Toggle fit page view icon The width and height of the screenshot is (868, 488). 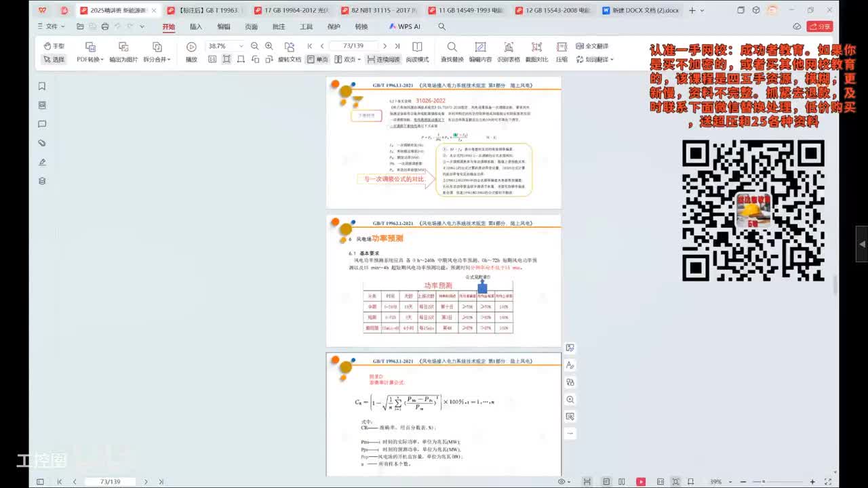point(226,60)
